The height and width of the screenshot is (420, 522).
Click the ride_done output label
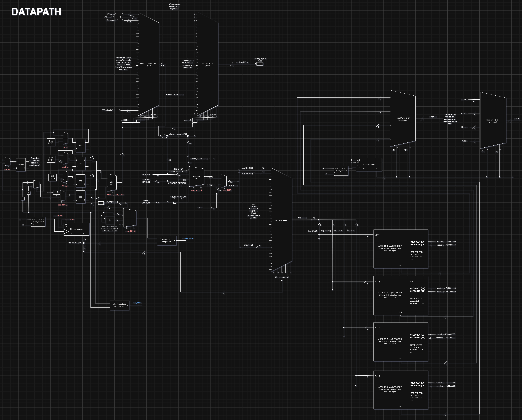[x=137, y=303]
